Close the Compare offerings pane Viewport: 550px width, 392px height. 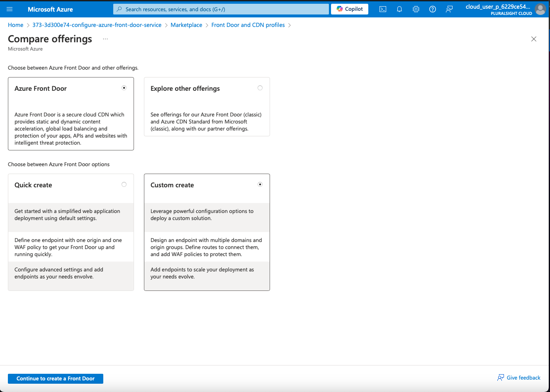click(534, 39)
